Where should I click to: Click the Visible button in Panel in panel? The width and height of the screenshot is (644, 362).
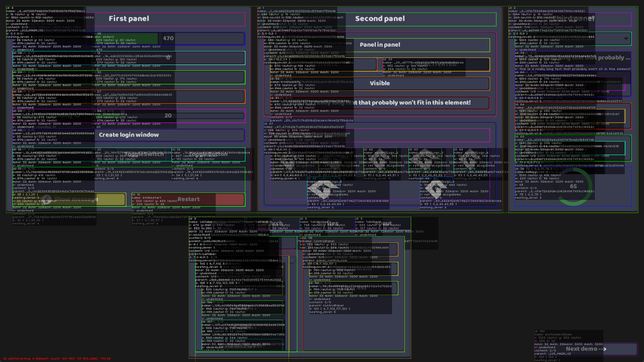click(x=380, y=84)
